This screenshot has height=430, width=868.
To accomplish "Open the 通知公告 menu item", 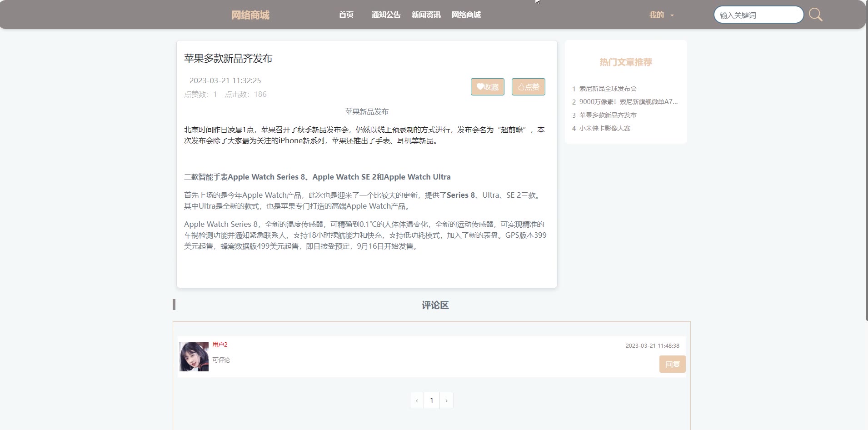I will click(386, 15).
